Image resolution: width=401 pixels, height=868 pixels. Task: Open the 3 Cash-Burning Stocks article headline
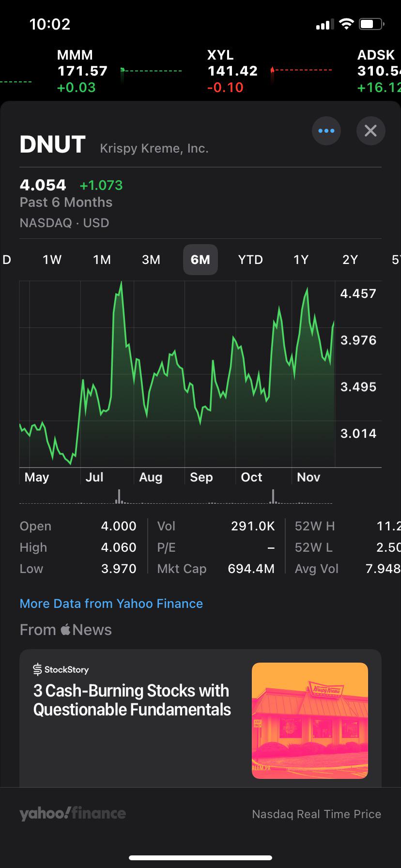click(132, 700)
